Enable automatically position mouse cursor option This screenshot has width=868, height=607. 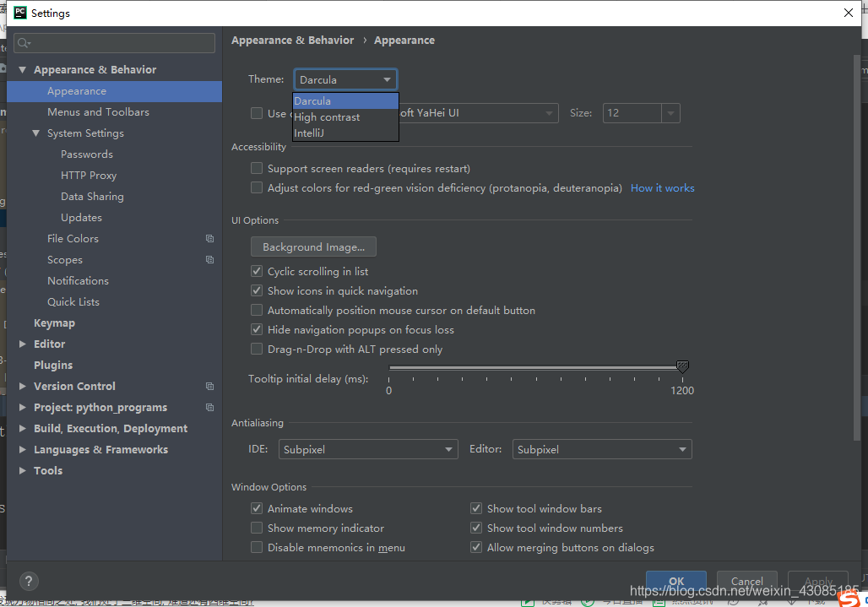[257, 310]
